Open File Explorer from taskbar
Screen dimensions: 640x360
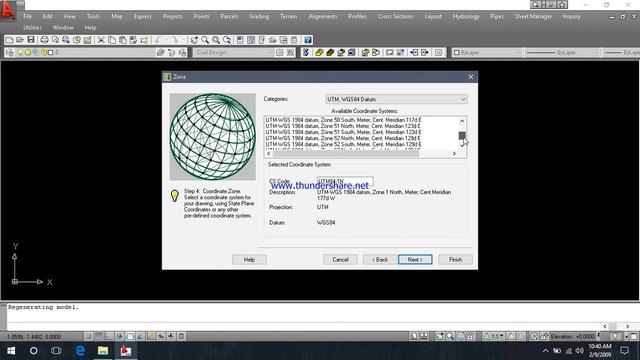tap(103, 351)
